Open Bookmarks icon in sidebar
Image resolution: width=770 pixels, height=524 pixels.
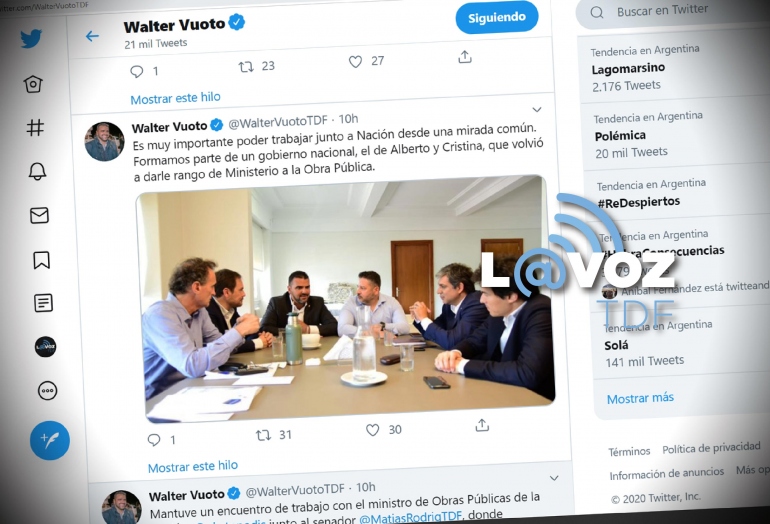click(41, 260)
